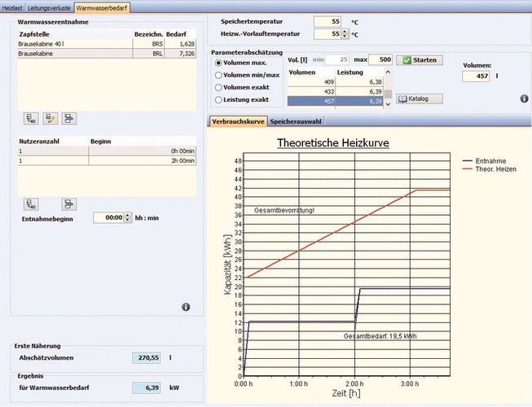Open the Speicherauswahl tab
This screenshot has height=407, width=532.
[x=296, y=121]
